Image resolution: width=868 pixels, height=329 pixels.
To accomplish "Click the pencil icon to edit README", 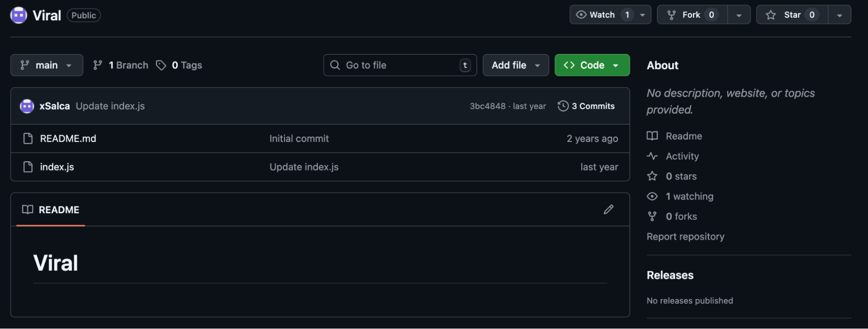I will coord(608,209).
